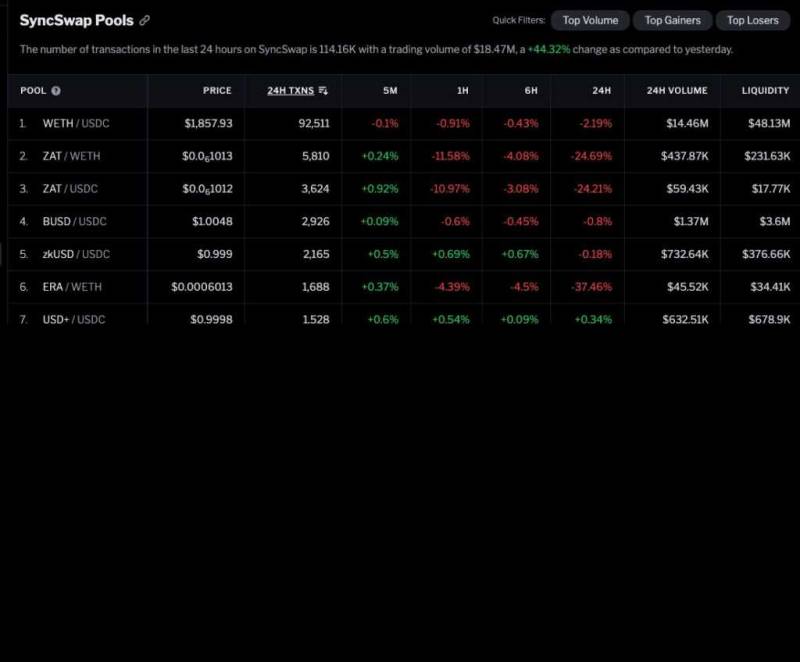Copy link icon beside SyncSwap Pools title

(145, 20)
